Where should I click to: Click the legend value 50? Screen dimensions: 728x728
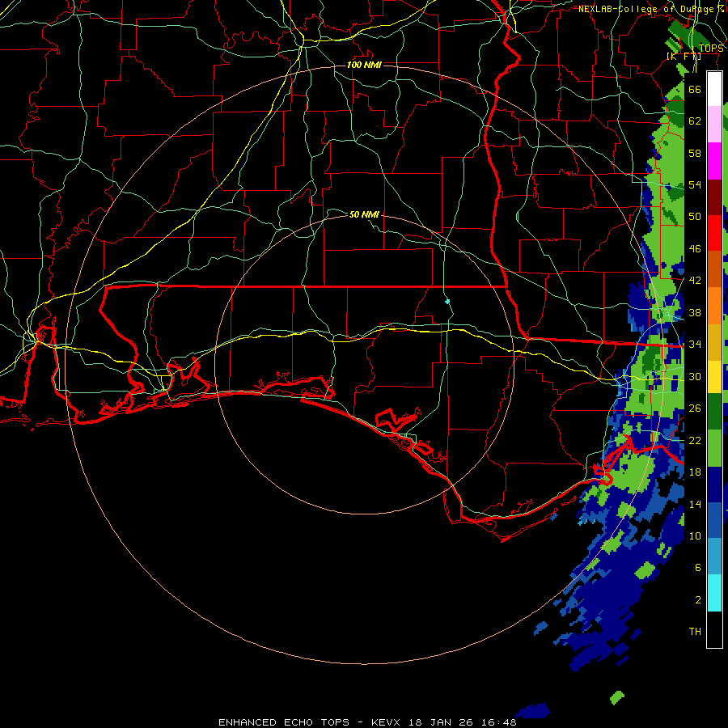695,216
